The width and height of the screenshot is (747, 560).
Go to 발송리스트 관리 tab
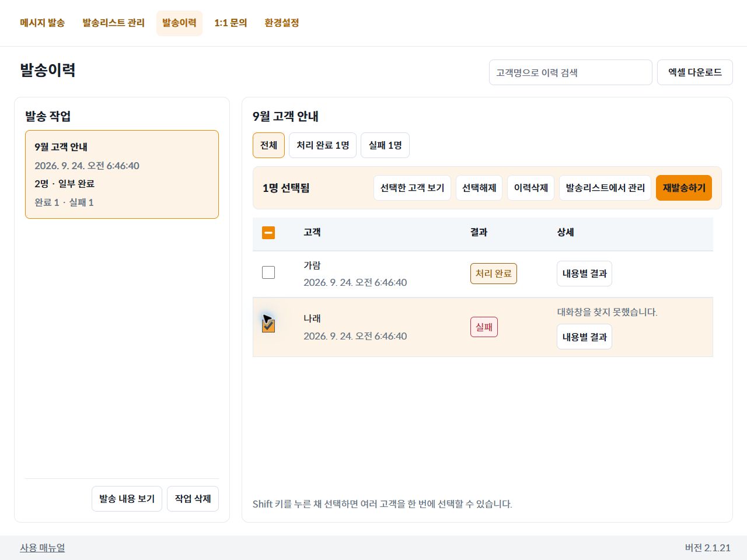pyautogui.click(x=114, y=23)
